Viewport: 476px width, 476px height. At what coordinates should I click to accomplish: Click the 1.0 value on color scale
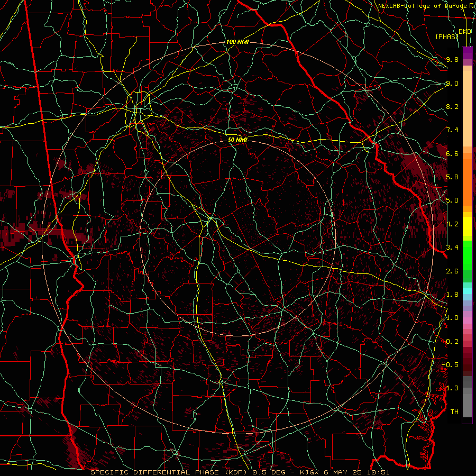pyautogui.click(x=452, y=318)
